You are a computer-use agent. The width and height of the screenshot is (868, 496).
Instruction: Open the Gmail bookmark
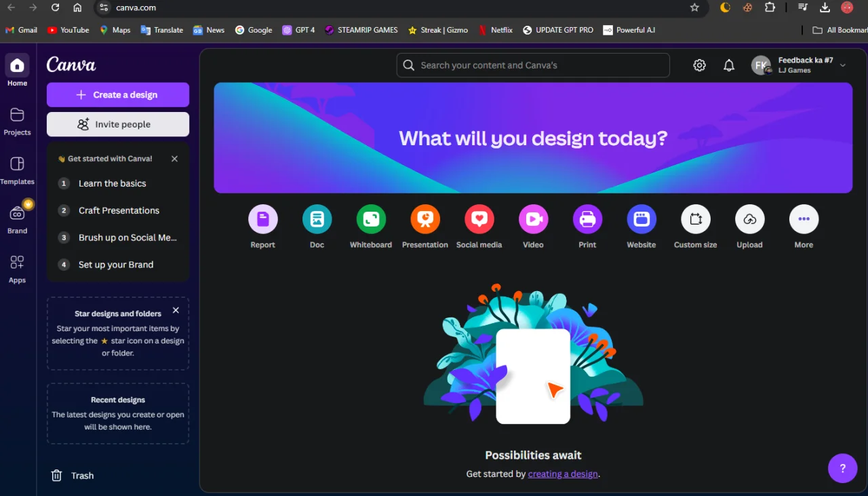click(22, 30)
